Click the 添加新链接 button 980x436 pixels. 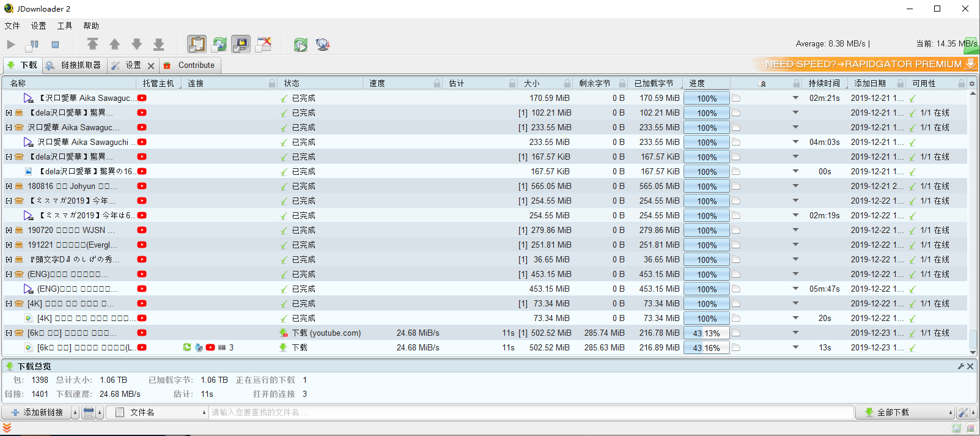[x=37, y=412]
